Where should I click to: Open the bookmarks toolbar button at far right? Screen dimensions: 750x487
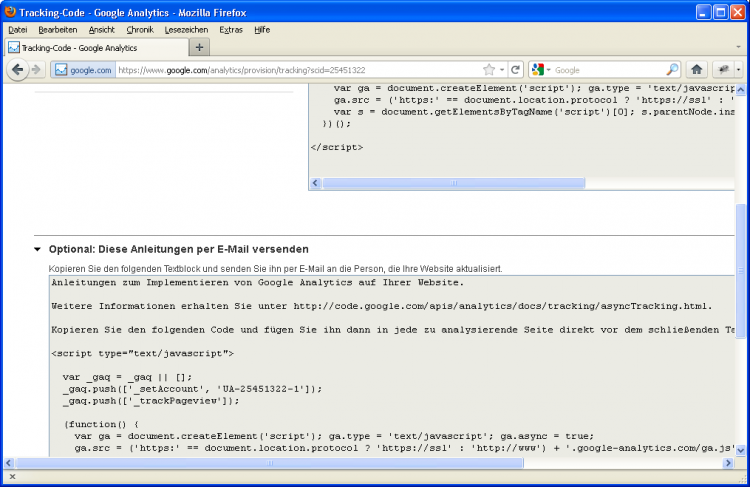coord(725,70)
